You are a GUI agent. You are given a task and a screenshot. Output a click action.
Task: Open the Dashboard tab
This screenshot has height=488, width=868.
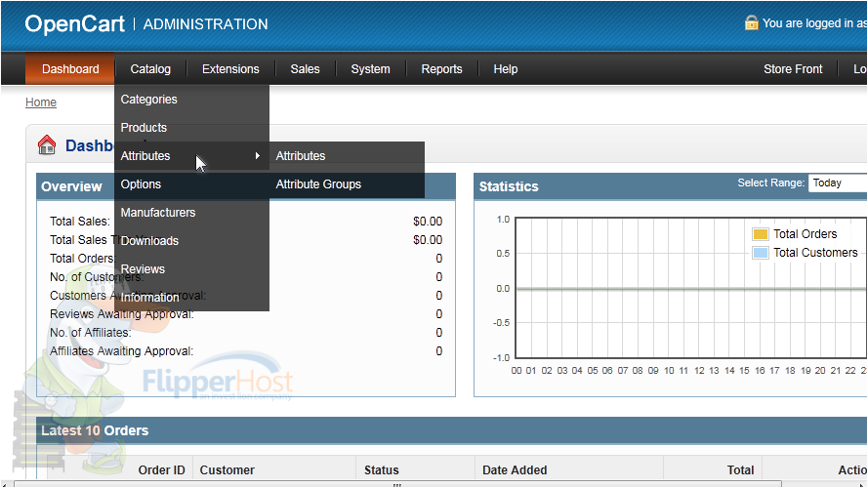[x=70, y=69]
